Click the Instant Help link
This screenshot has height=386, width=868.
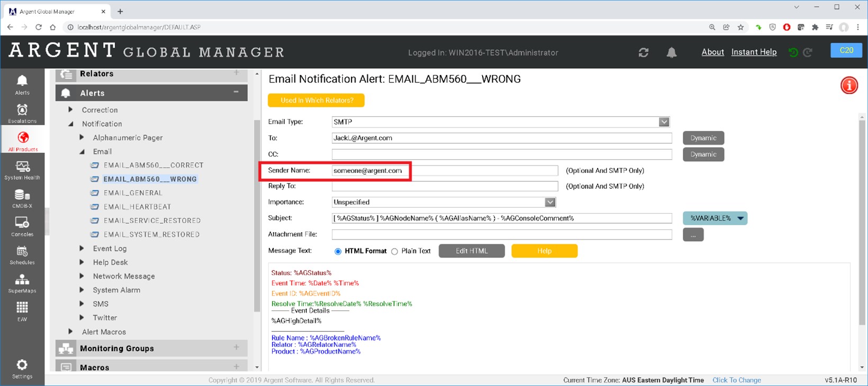754,52
